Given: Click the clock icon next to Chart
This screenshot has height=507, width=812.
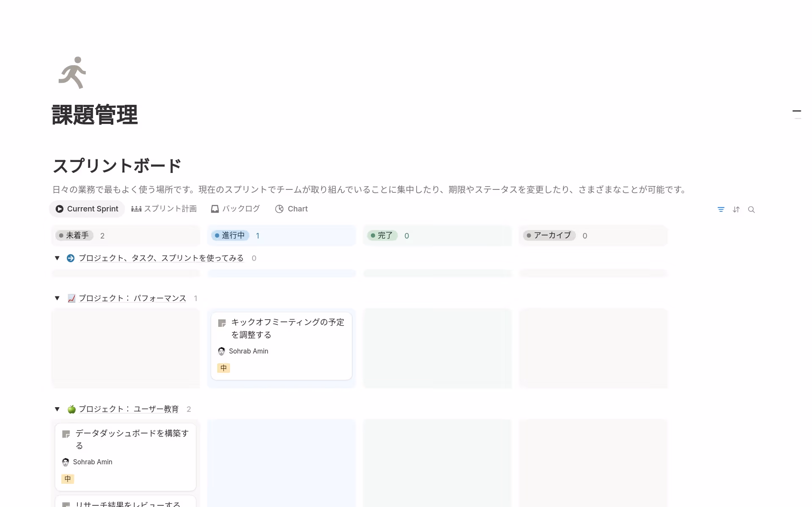Looking at the screenshot, I should coord(280,209).
